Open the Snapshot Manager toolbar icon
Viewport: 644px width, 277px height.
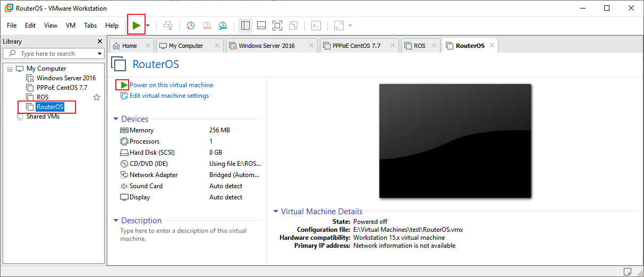pos(223,25)
